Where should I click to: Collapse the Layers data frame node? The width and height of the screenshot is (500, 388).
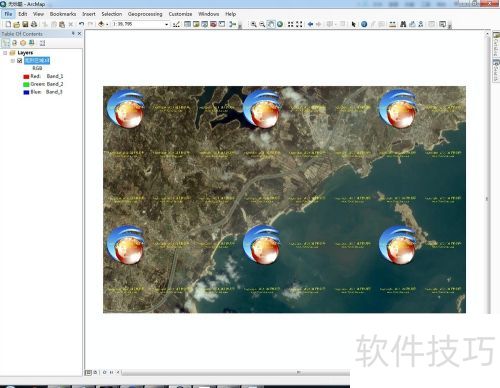(x=5, y=53)
